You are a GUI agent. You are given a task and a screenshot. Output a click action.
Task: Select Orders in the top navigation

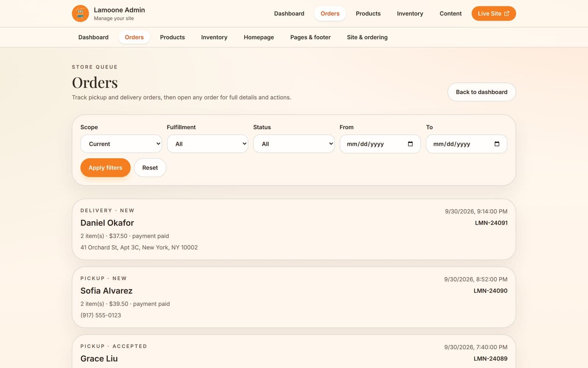(330, 14)
